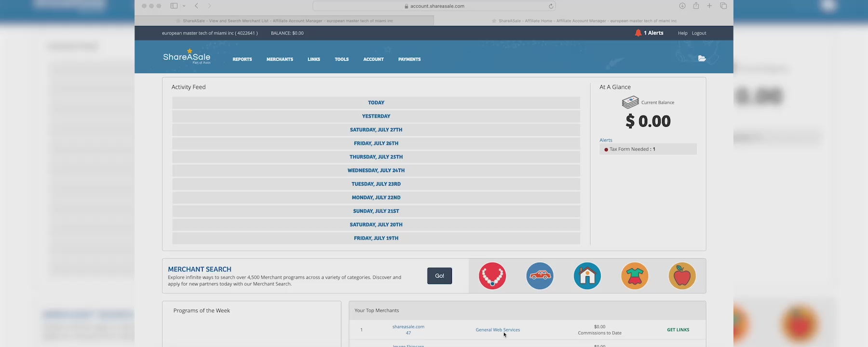Go back with Safari back arrow

(x=196, y=6)
